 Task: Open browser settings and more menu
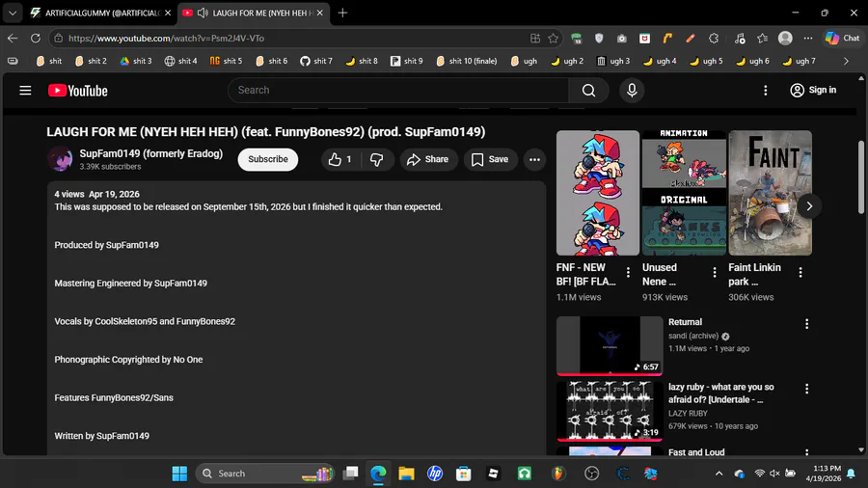[808, 39]
